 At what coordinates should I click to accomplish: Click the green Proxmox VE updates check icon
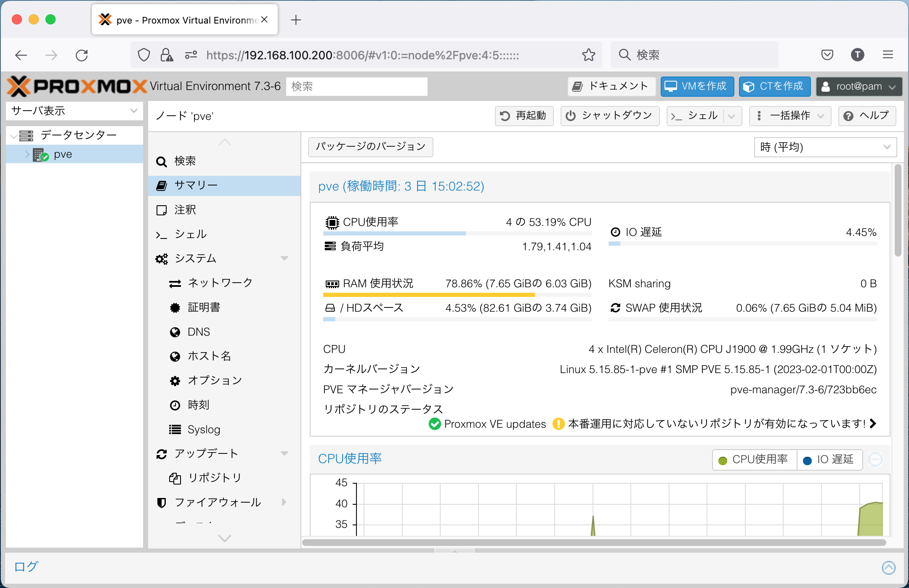coord(435,424)
